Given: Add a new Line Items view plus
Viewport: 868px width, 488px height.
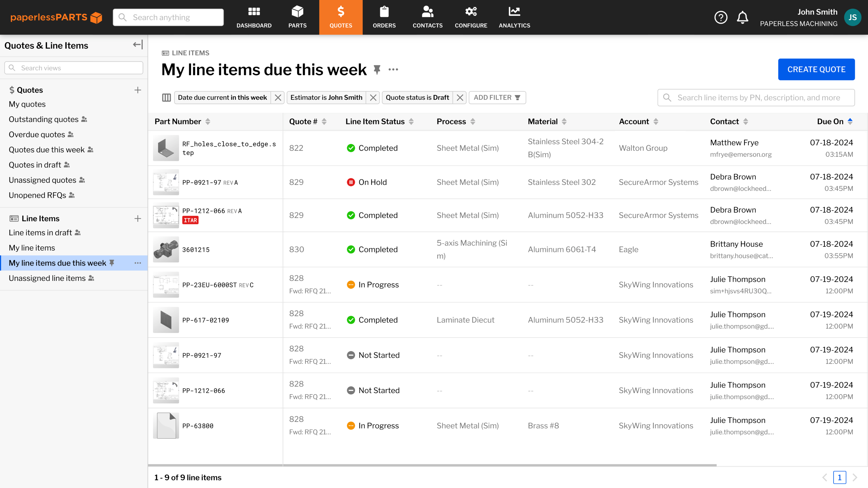Looking at the screenshot, I should coord(137,219).
